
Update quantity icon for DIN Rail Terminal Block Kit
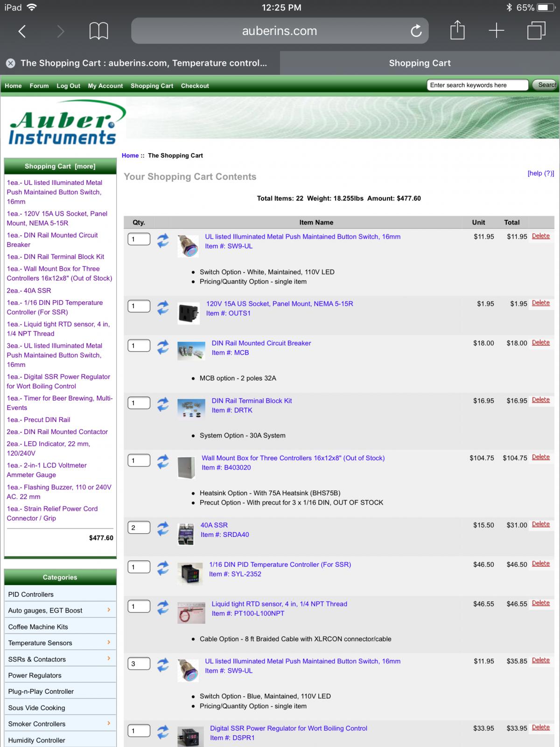[x=163, y=404]
